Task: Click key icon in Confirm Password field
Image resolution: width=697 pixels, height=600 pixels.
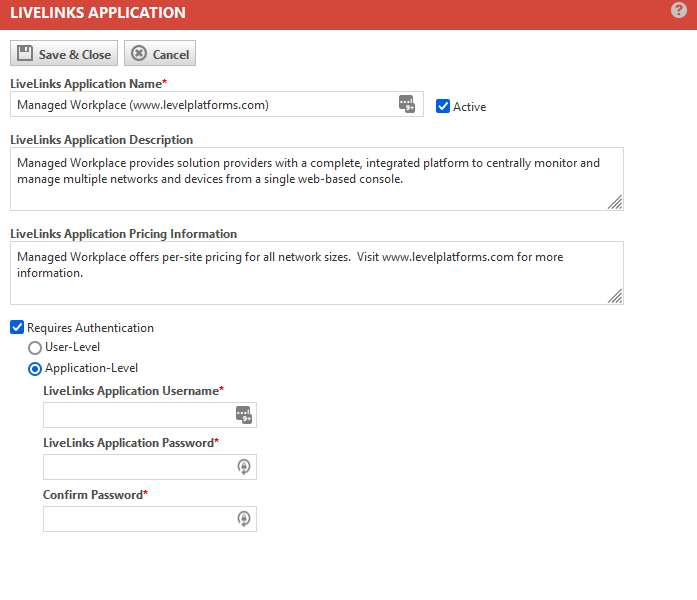Action: (x=244, y=519)
